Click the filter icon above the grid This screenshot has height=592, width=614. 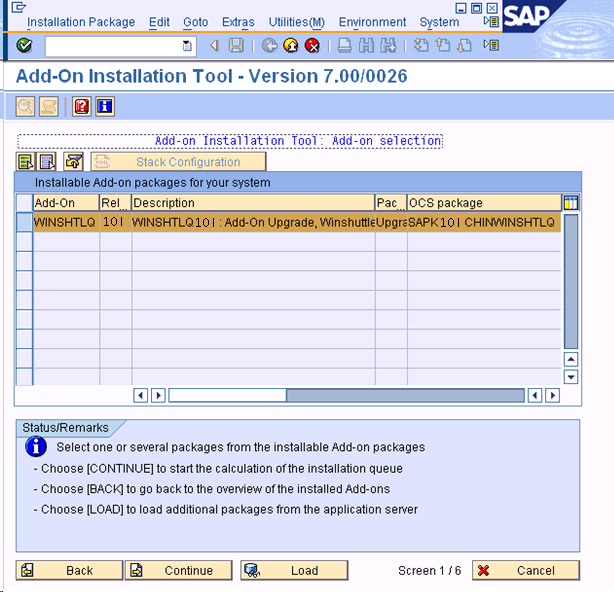tap(74, 162)
